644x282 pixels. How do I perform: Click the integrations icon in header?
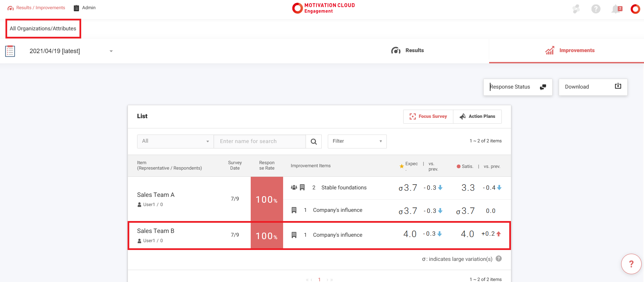point(576,9)
